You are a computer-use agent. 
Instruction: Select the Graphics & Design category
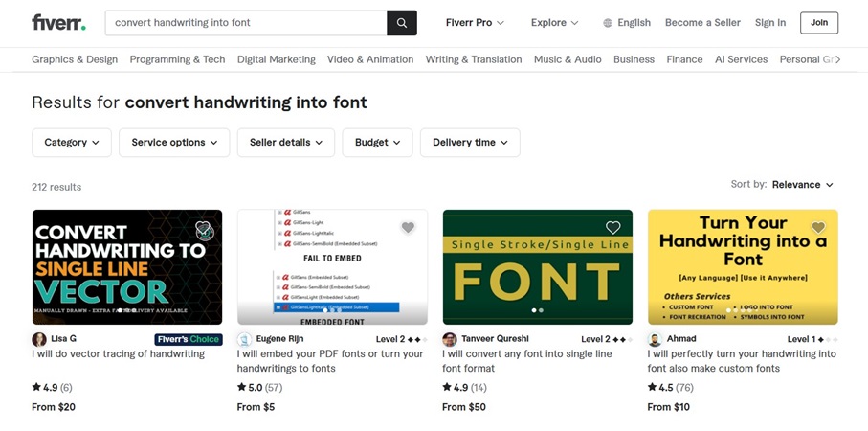(75, 59)
